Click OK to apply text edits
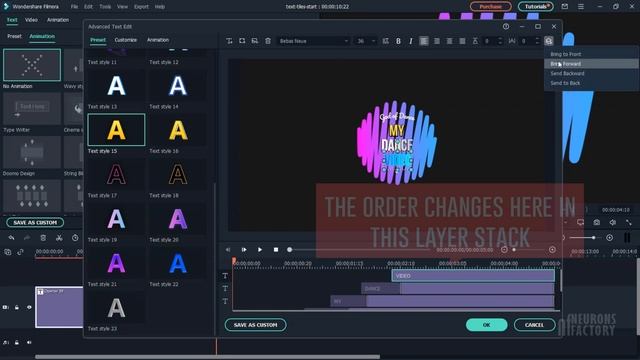The height and width of the screenshot is (360, 640). pos(487,325)
